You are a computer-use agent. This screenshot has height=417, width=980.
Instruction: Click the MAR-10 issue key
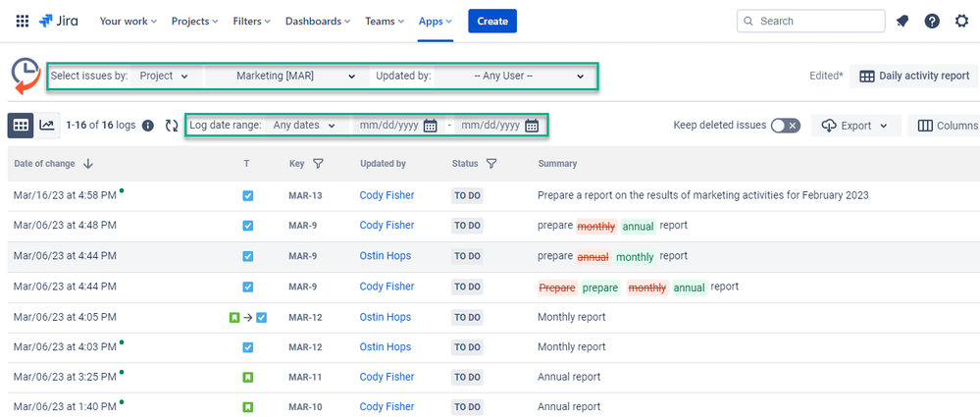point(305,407)
